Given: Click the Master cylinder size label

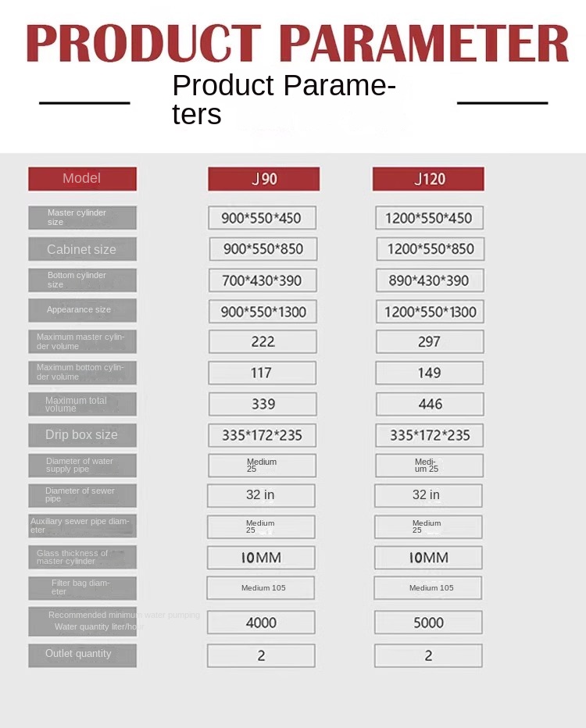Looking at the screenshot, I should click(82, 217).
